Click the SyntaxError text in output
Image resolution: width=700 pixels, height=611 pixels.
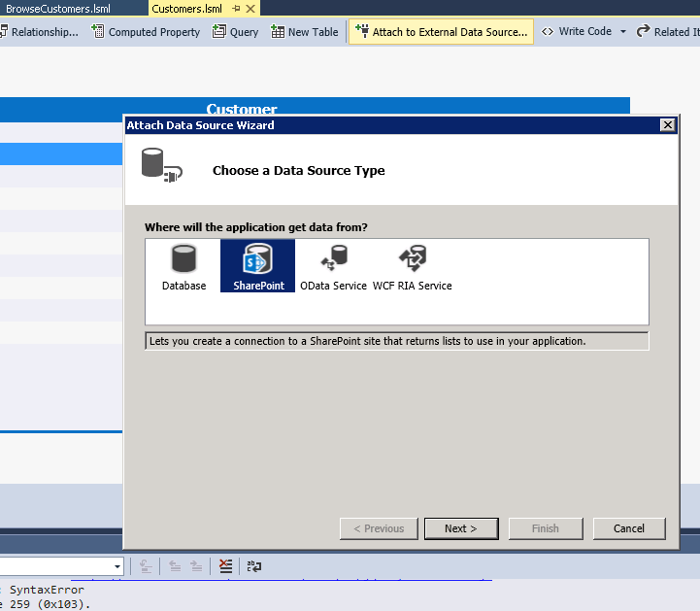pyautogui.click(x=47, y=590)
